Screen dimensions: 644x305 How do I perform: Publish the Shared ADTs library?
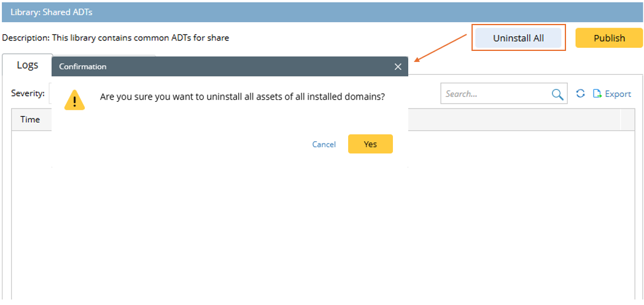[609, 38]
